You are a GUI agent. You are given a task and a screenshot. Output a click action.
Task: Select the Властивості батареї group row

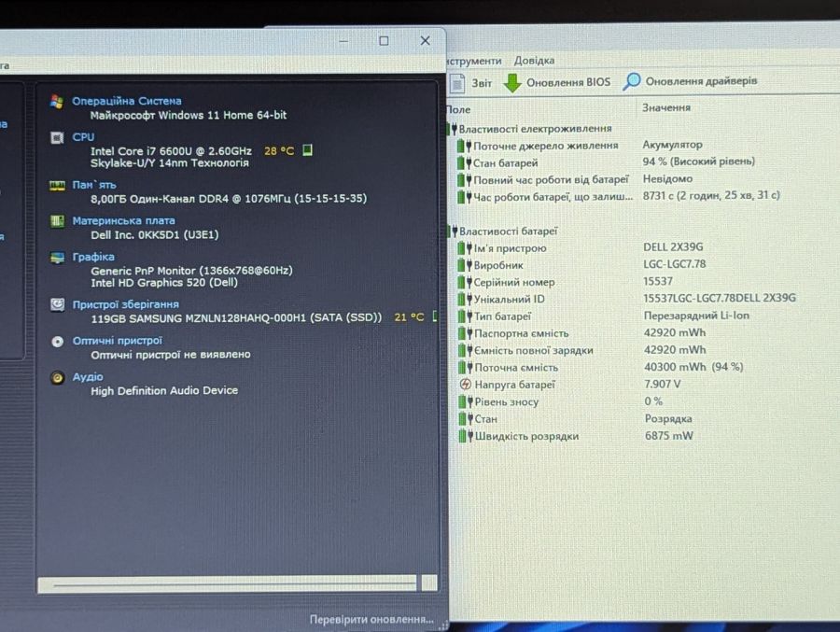coord(508,231)
